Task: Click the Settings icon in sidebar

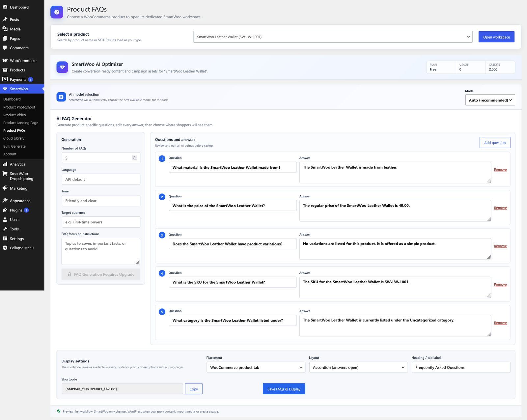Action: (x=5, y=238)
